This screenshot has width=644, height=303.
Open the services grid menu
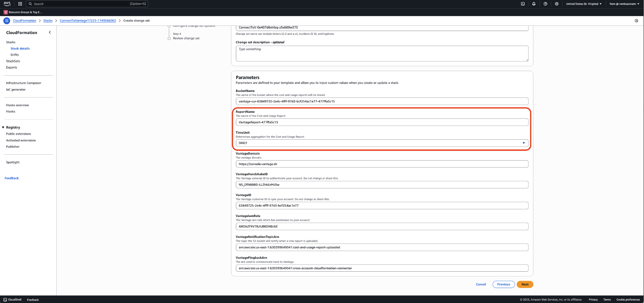(20, 4)
